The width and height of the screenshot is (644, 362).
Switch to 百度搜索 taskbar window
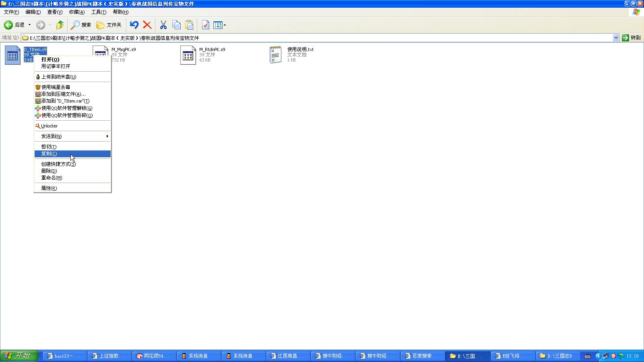tap(422, 356)
